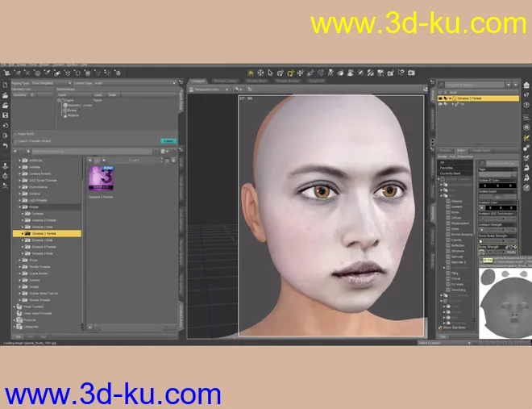Toggle the SubD checkbox above Transfer Wizard
Image resolution: width=532 pixels, height=409 pixels.
tap(15, 134)
